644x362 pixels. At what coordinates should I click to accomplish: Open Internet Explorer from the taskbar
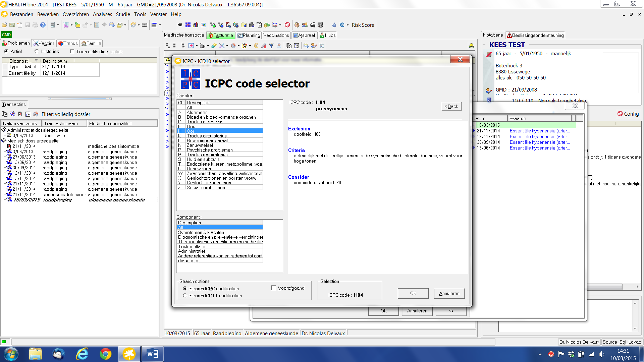coord(82,354)
